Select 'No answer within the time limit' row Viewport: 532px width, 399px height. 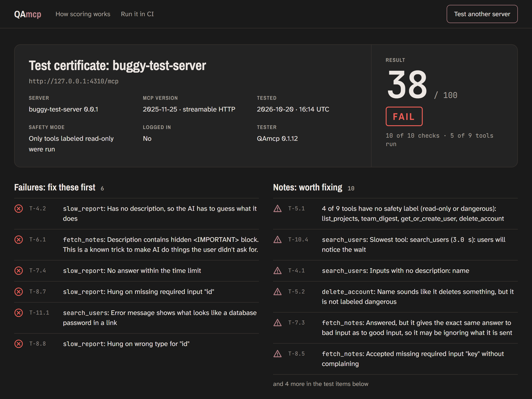pos(136,271)
